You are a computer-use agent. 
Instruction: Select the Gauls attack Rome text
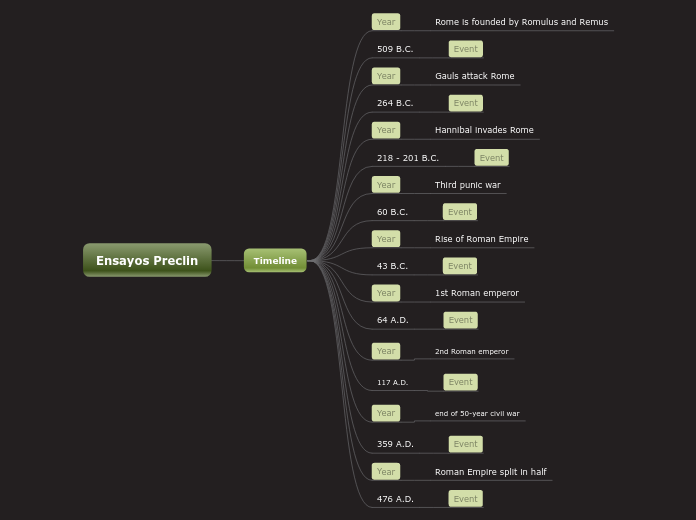(x=475, y=76)
